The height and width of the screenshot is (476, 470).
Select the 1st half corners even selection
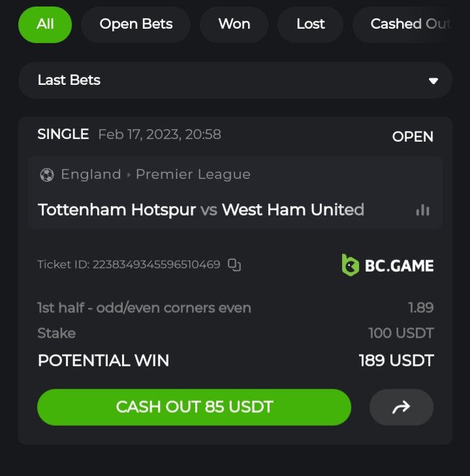coord(144,308)
